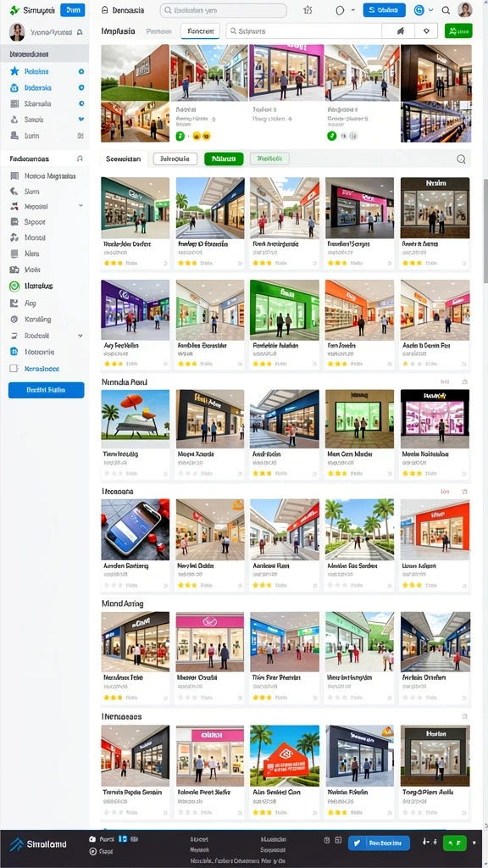The height and width of the screenshot is (868, 488).
Task: Select the solid green filter pill above the grid
Action: click(224, 159)
